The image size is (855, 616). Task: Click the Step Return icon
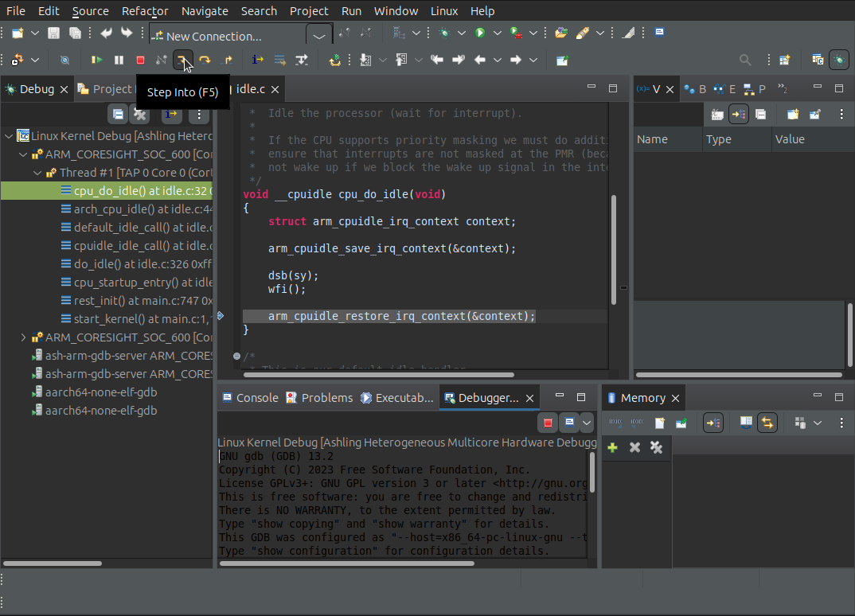[x=227, y=60]
